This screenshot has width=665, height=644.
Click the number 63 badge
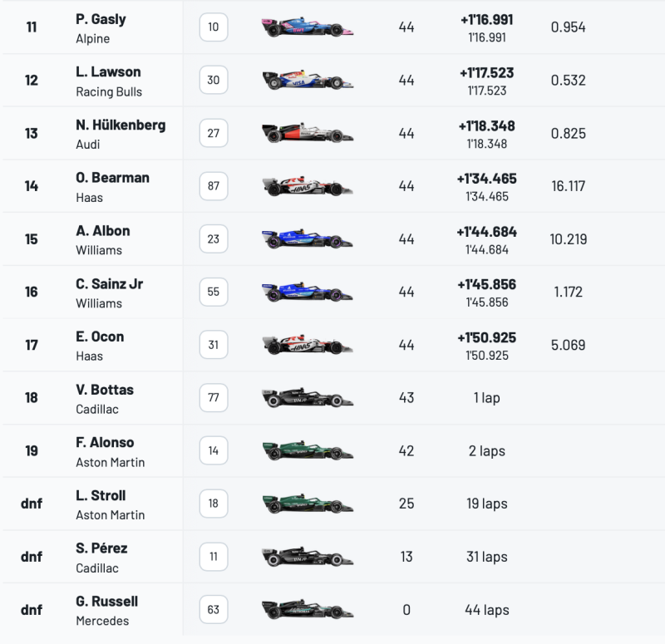point(214,610)
